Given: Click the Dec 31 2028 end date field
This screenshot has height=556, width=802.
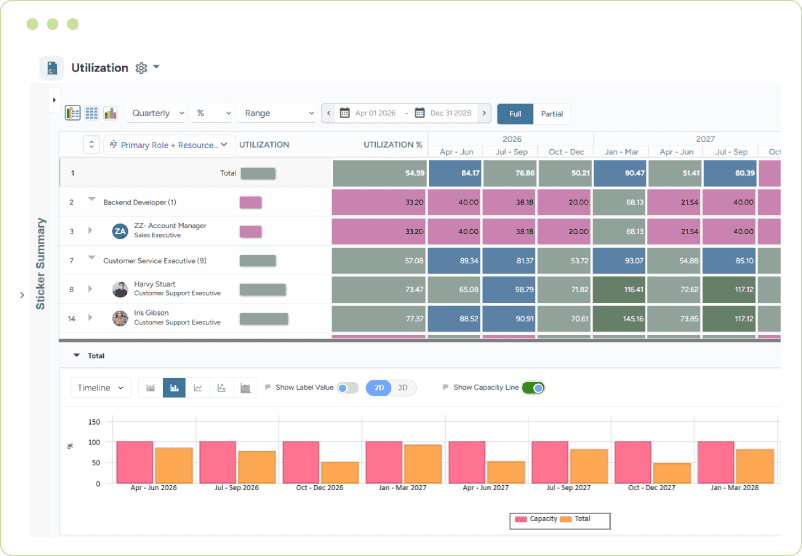Looking at the screenshot, I should tap(451, 113).
